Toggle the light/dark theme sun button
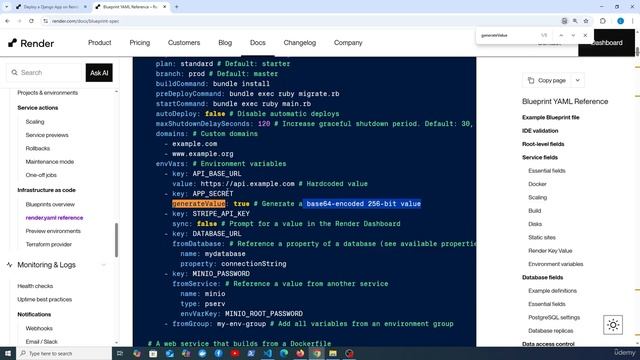Image resolution: width=640 pixels, height=360 pixels. click(x=613, y=325)
